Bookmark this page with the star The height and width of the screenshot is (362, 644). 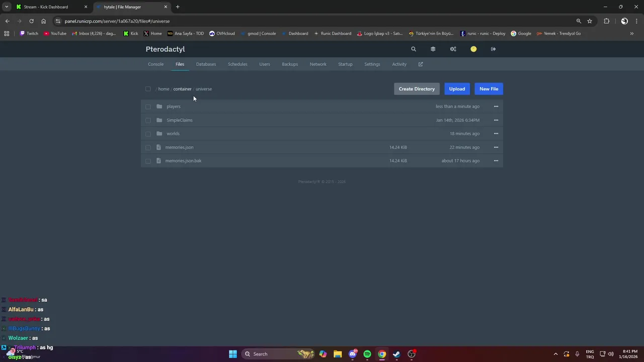click(x=590, y=21)
